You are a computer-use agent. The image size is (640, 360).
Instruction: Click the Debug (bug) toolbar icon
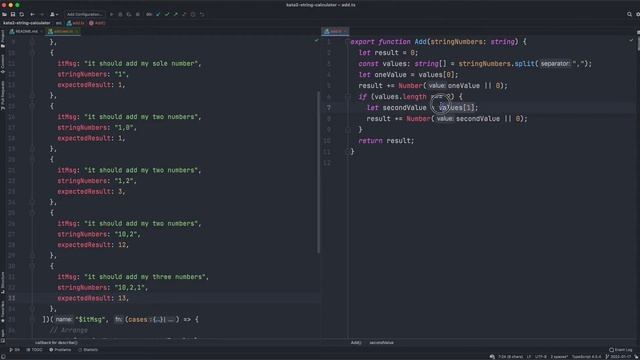(x=120, y=14)
